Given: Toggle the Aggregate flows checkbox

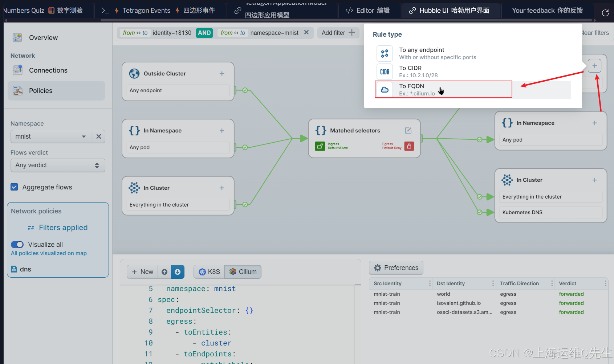Looking at the screenshot, I should point(14,187).
